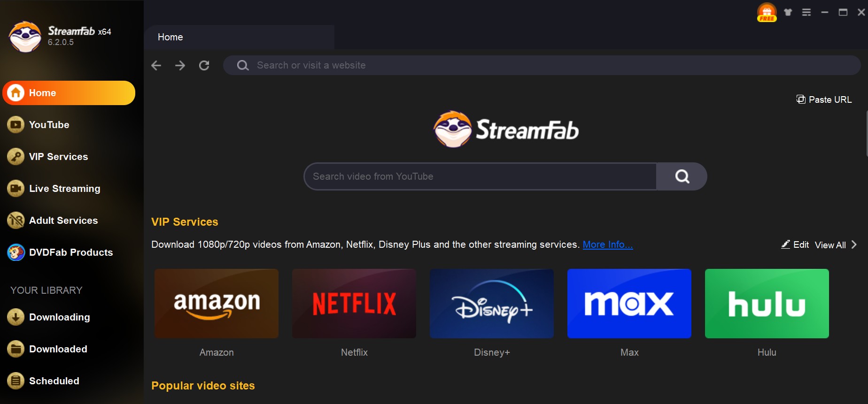Click the StreamFab sloth logo in the sidebar
Image resolution: width=868 pixels, height=404 pixels.
(x=25, y=37)
